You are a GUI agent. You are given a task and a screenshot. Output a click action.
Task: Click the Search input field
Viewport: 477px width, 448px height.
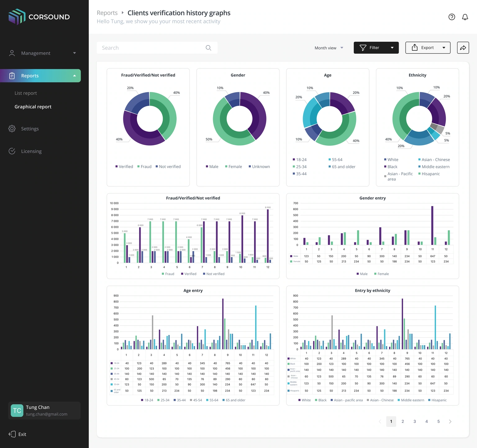tap(157, 48)
